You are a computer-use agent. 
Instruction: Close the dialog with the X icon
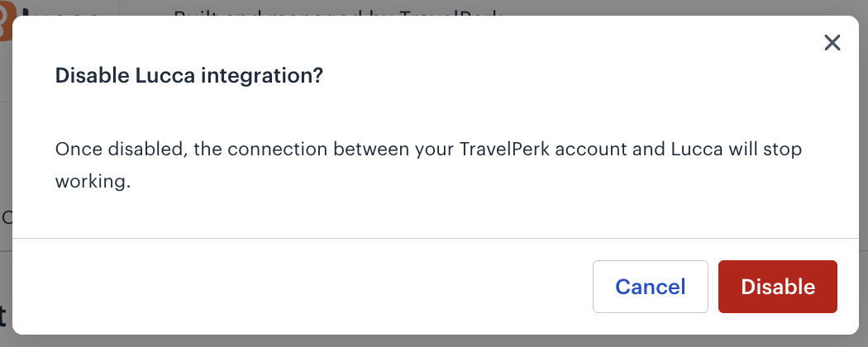pos(832,43)
